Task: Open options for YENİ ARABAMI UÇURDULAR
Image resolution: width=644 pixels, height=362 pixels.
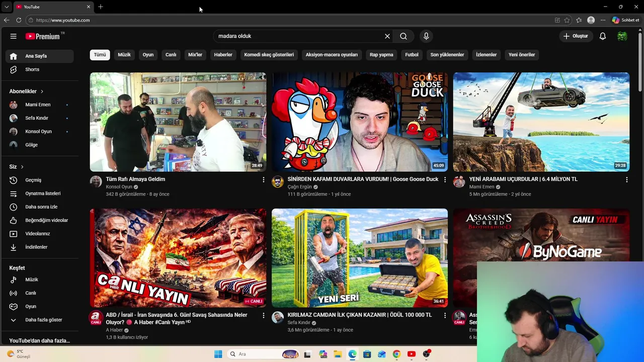Action: pyautogui.click(x=626, y=179)
